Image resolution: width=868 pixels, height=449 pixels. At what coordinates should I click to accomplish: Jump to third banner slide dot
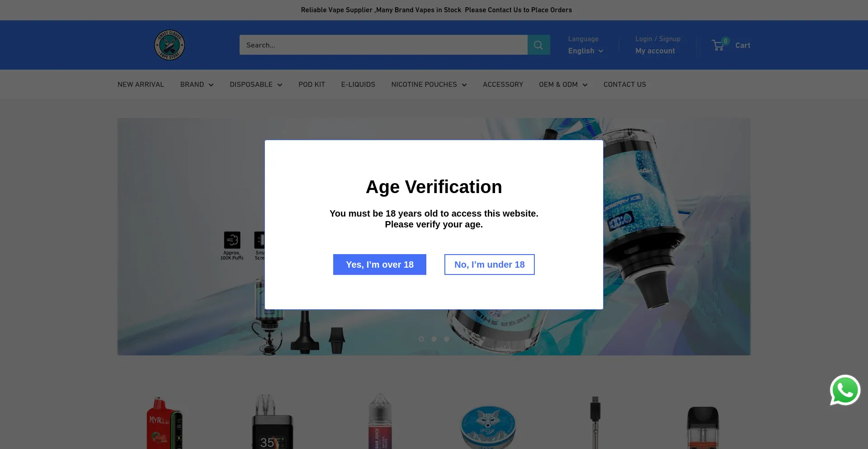(x=447, y=339)
